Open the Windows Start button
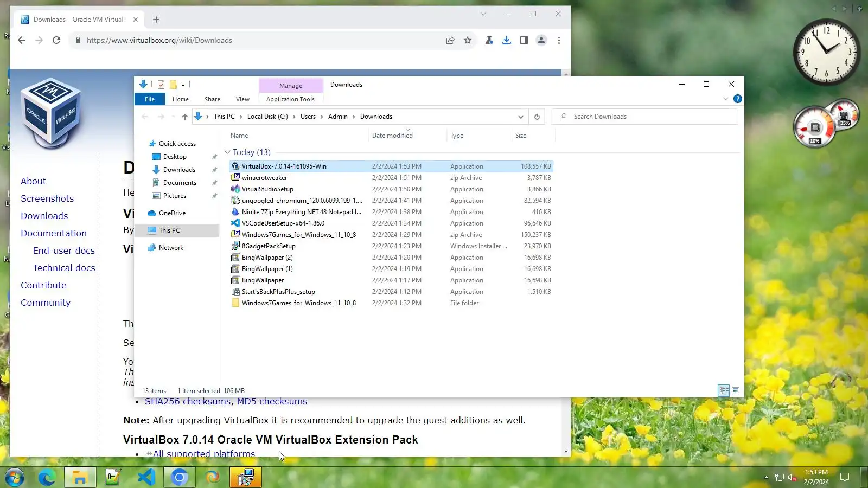Screen dimensions: 868x488 [x=14, y=477]
